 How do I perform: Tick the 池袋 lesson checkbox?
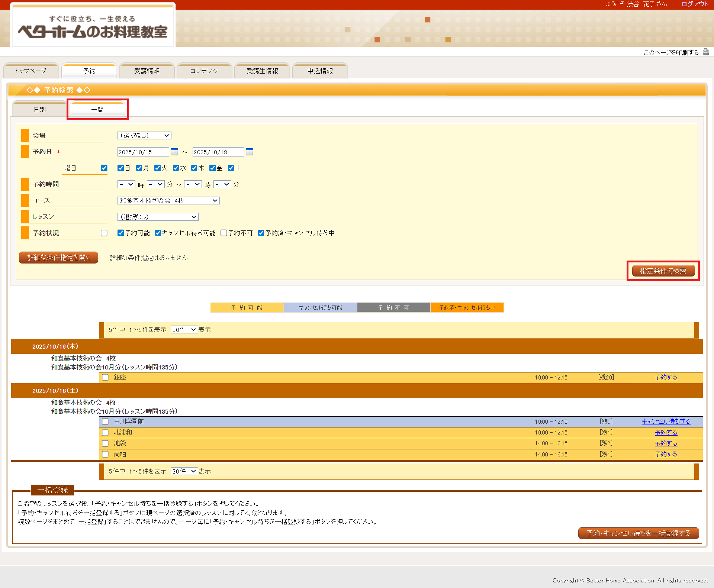[105, 443]
